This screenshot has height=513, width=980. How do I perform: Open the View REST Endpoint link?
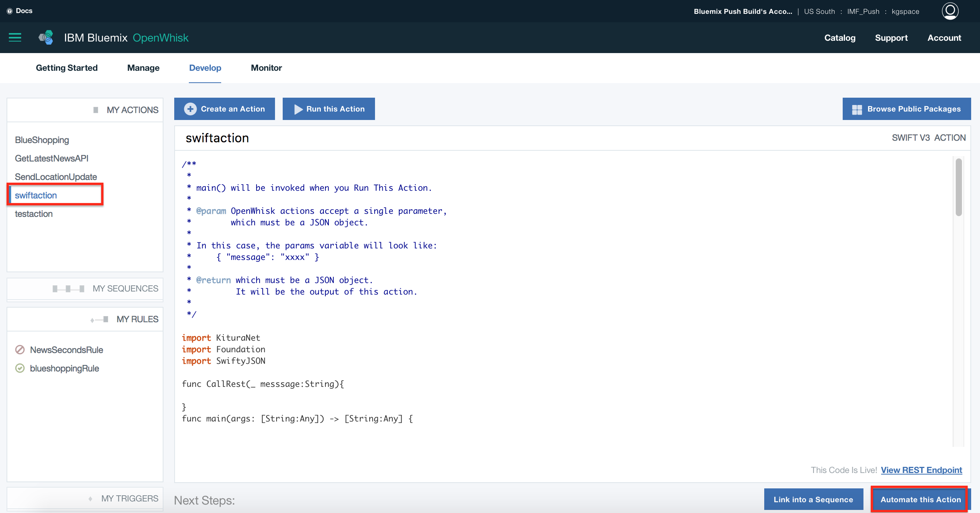pos(922,470)
